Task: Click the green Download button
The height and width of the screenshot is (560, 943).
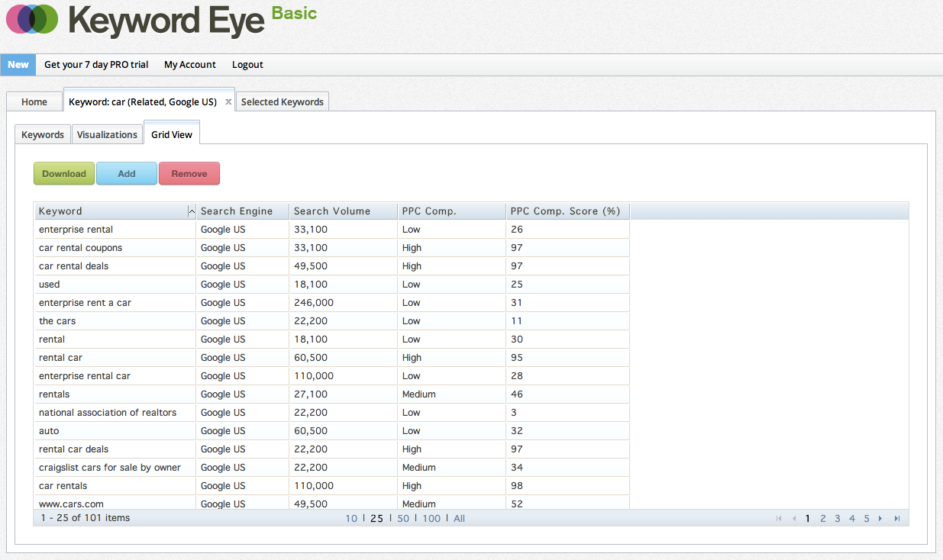Action: (64, 173)
